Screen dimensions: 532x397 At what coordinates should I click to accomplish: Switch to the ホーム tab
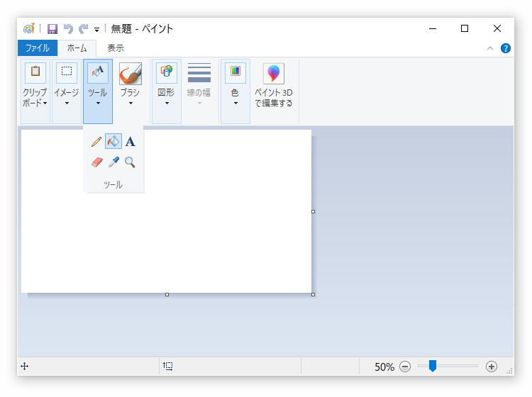click(77, 48)
